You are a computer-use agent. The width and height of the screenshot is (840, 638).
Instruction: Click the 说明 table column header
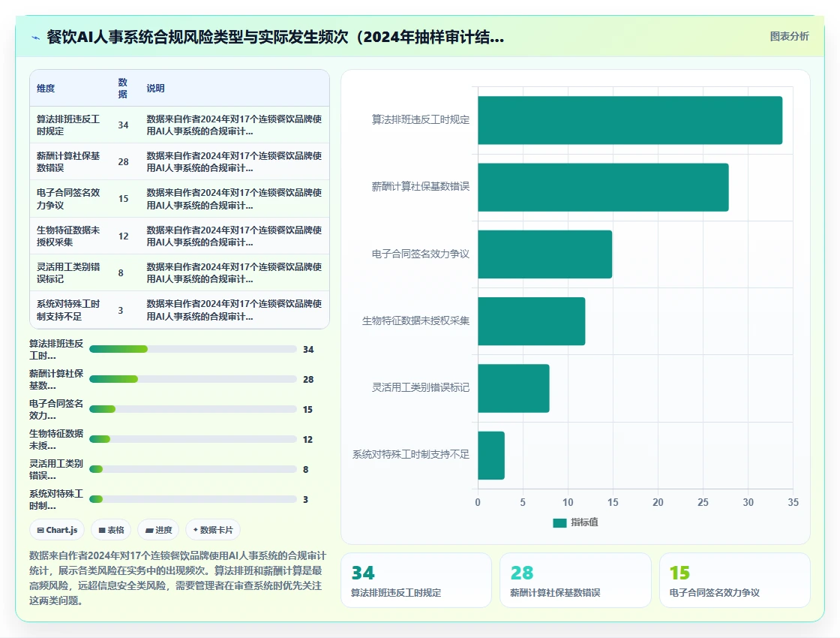coord(155,89)
